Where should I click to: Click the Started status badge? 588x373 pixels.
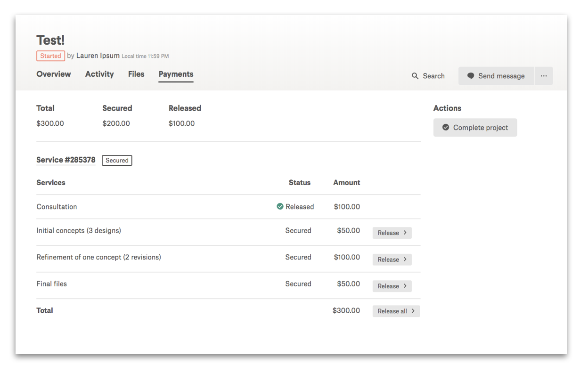pos(50,56)
